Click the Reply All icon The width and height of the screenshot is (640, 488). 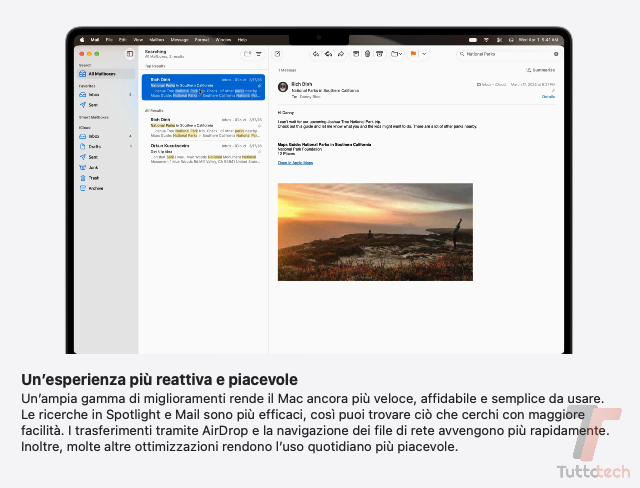point(328,54)
